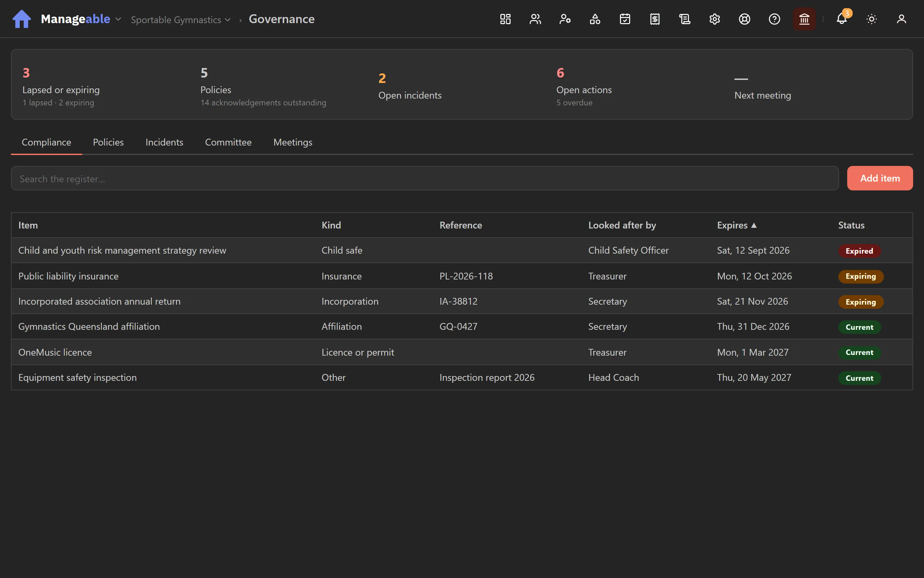Viewport: 924px width, 578px height.
Task: Open the members people icon
Action: pos(535,19)
